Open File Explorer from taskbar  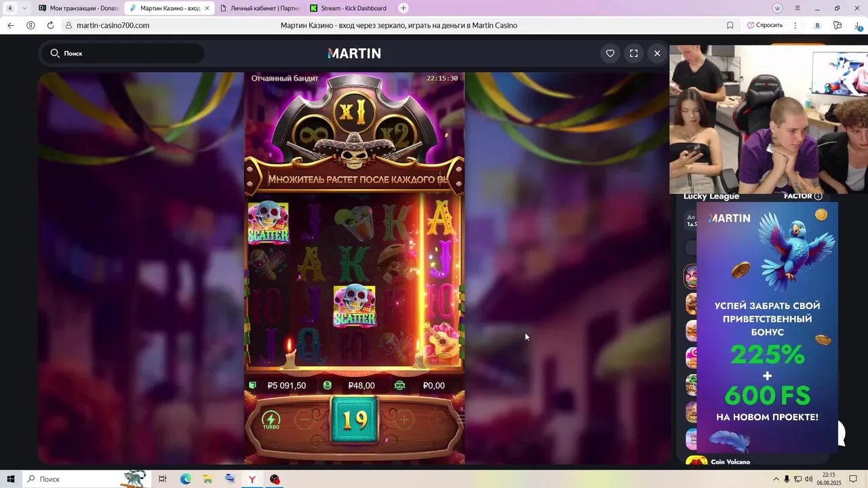(x=208, y=479)
